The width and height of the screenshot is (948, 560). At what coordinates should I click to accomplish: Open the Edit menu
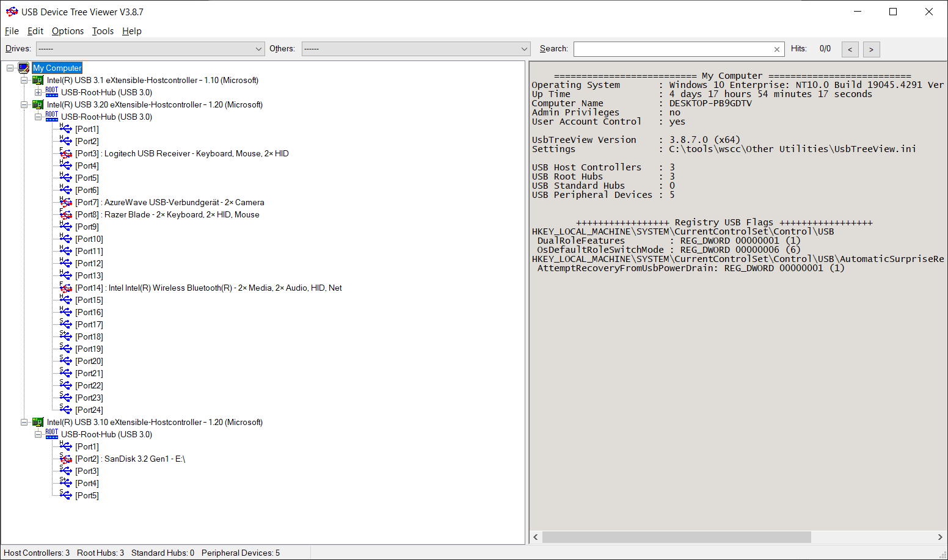click(35, 31)
